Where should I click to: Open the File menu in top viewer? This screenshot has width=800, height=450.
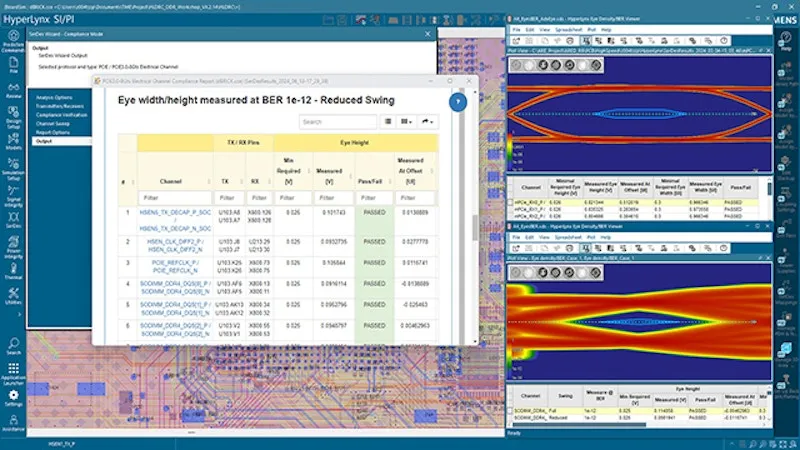point(516,30)
